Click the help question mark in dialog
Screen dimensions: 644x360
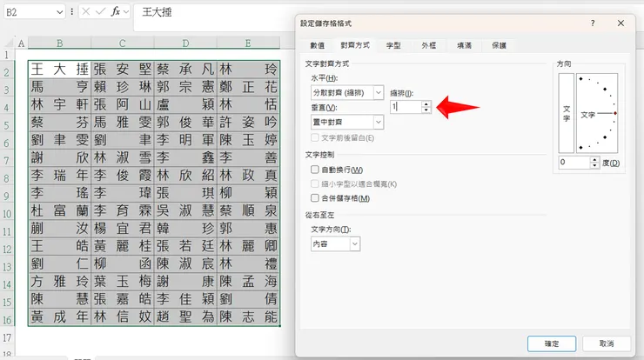(593, 23)
